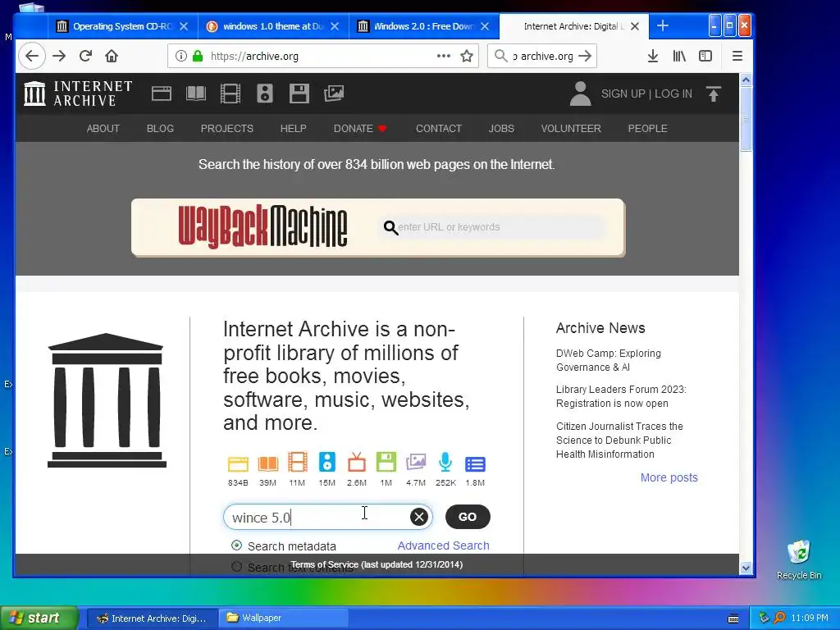Open Library Leaders Forum 2023 article

(621, 396)
